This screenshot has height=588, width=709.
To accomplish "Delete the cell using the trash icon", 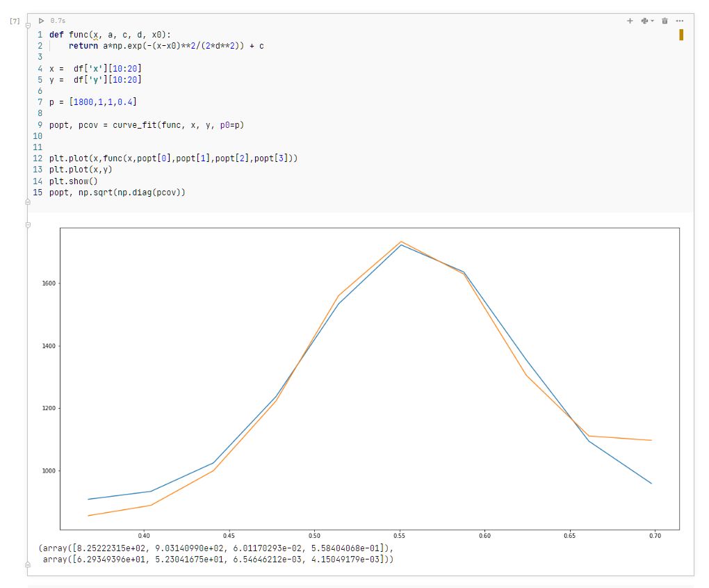I will tap(665, 21).
